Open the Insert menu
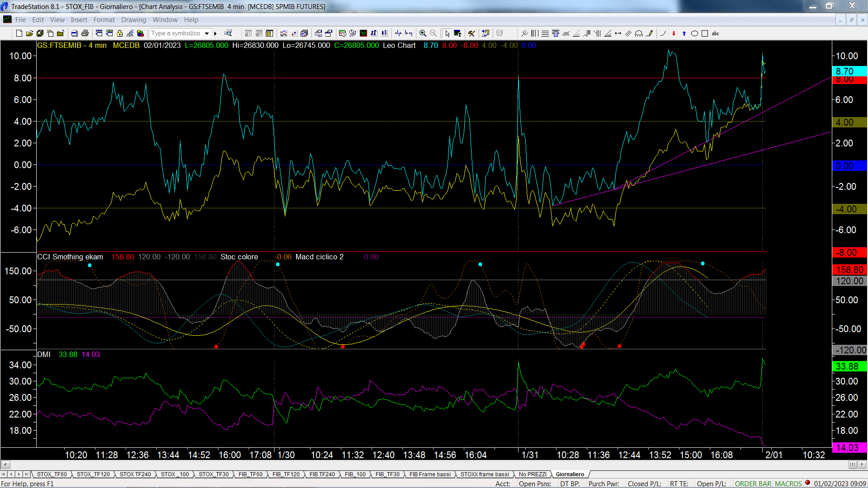868x488 pixels. tap(79, 20)
